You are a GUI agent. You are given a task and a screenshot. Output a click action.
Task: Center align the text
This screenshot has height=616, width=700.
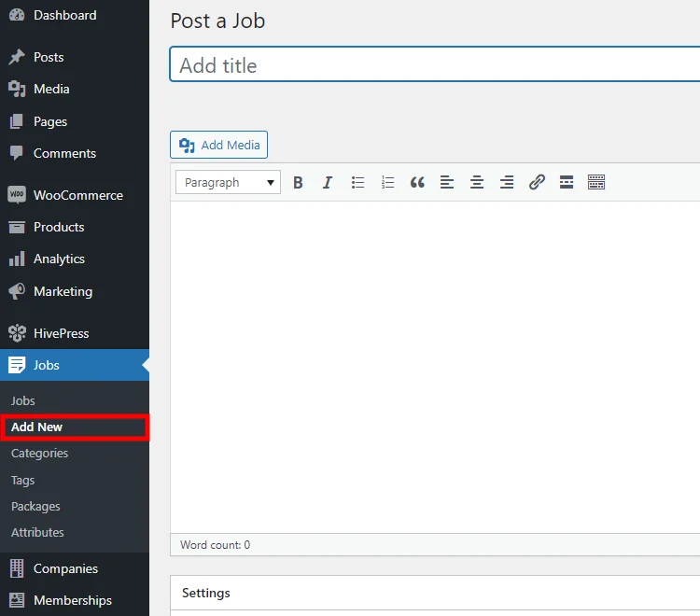(x=477, y=182)
